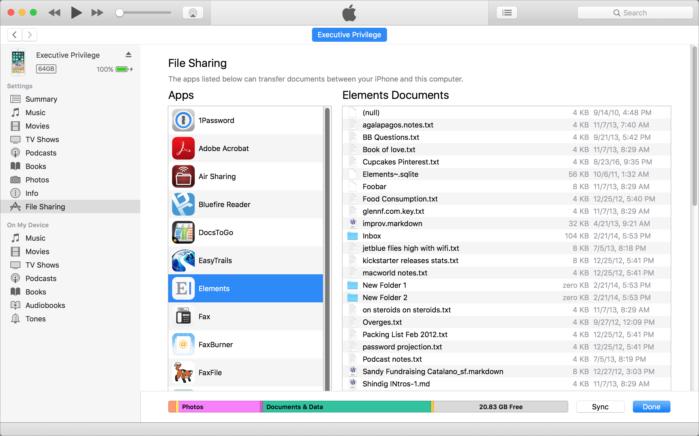This screenshot has width=699, height=436.
Task: Click the main window vertical scrollbar
Action: click(694, 125)
